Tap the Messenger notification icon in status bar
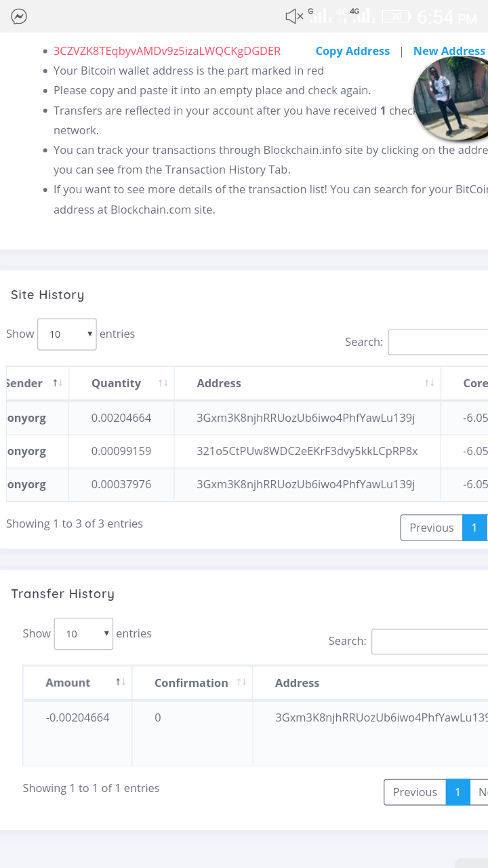The width and height of the screenshot is (488, 868). (19, 16)
